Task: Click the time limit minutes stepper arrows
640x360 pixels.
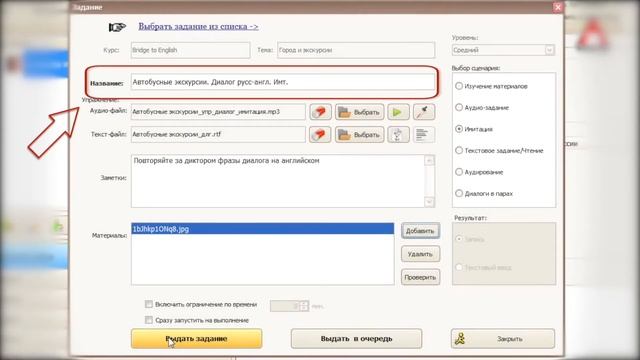Action: tap(304, 306)
